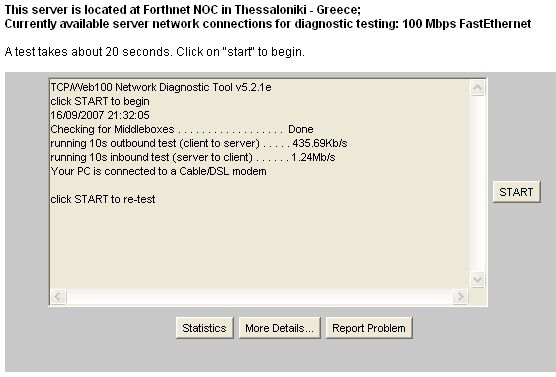The height and width of the screenshot is (377, 556).
Task: Click the horizontal scrollbar track below the results
Action: [x=260, y=296]
